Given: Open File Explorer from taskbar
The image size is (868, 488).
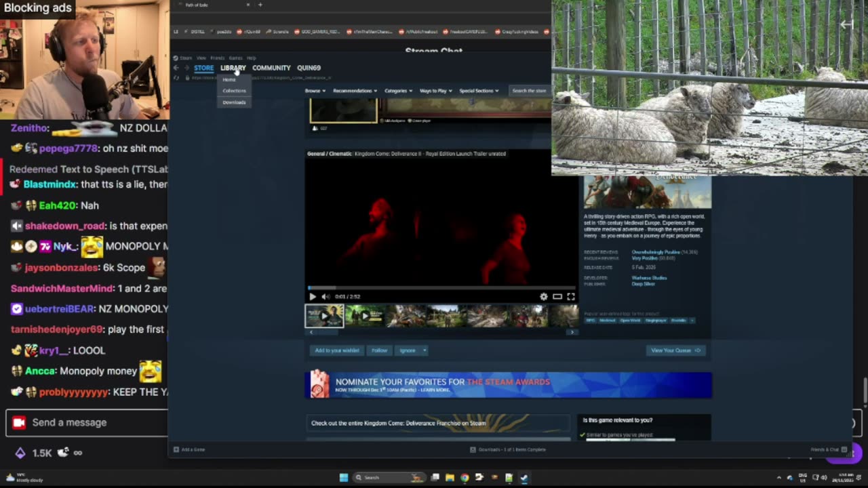Looking at the screenshot, I should [x=450, y=477].
